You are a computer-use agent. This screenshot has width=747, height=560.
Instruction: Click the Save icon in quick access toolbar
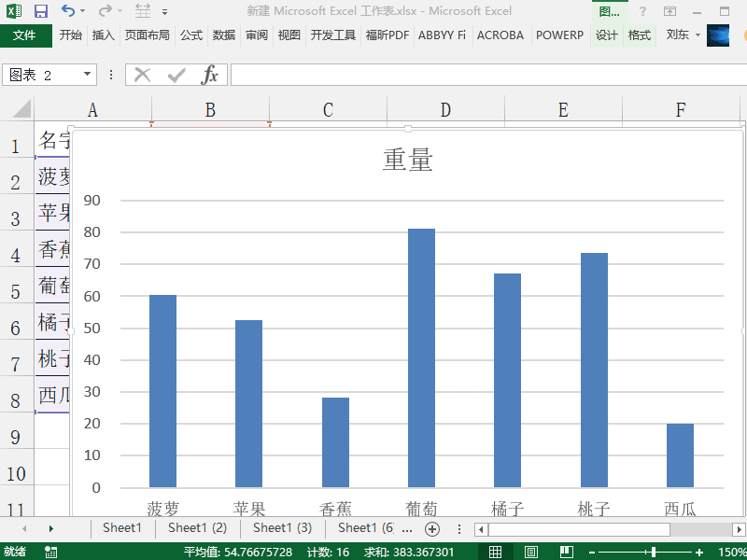pyautogui.click(x=40, y=11)
